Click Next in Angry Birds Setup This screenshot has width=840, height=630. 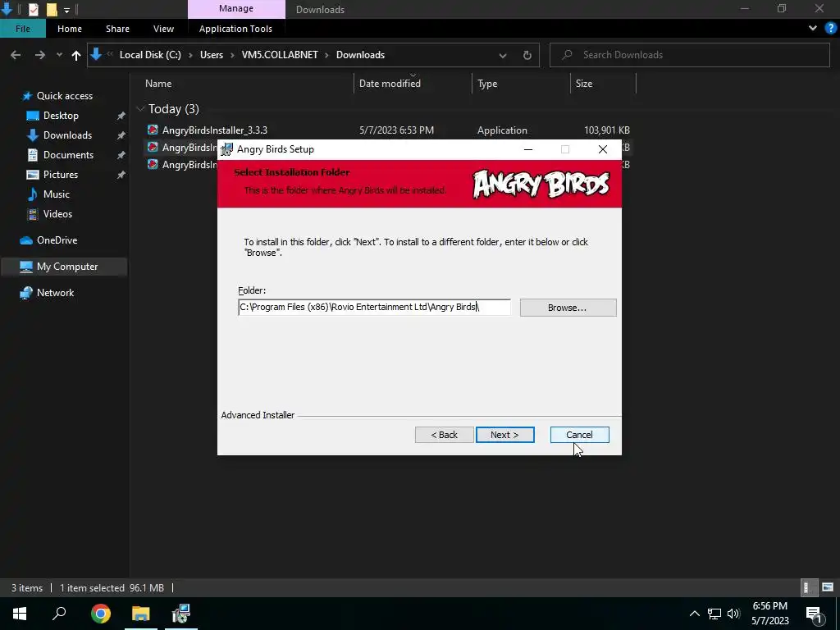tap(504, 435)
